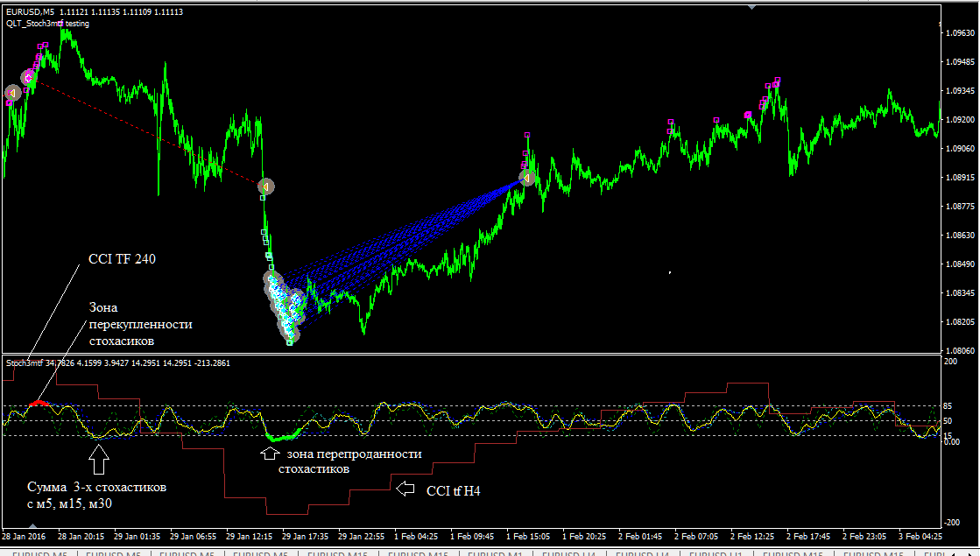The image size is (980, 556).
Task: Click the QLT_Stoch3mtf testing label
Action: click(47, 24)
